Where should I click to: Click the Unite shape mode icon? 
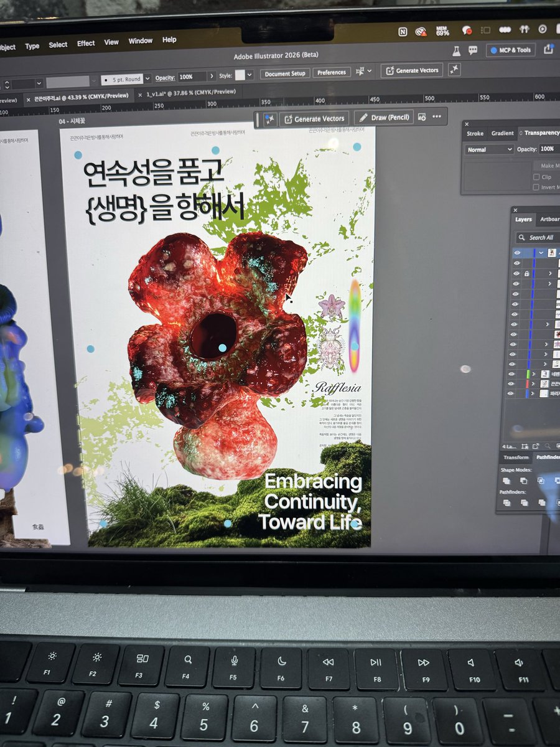(x=506, y=481)
